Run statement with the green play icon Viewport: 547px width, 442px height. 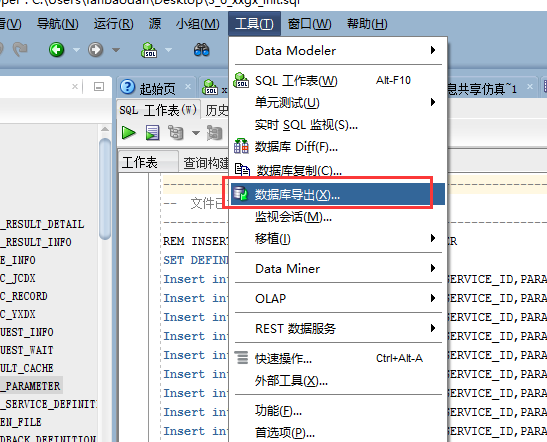[x=129, y=133]
